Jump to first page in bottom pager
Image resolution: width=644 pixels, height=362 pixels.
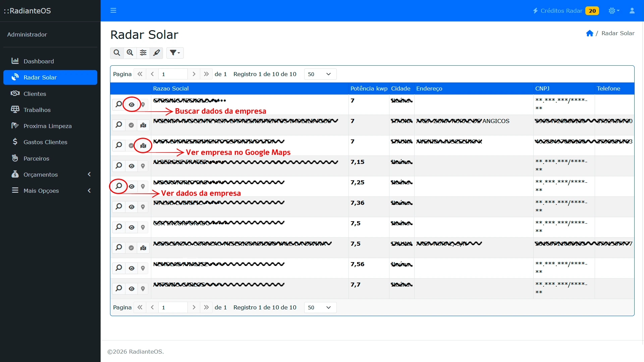click(x=140, y=307)
